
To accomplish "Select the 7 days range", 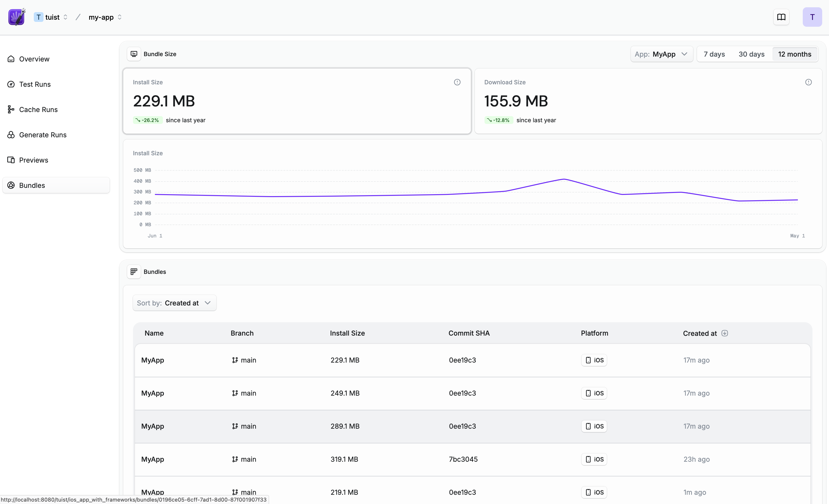I will pos(714,54).
